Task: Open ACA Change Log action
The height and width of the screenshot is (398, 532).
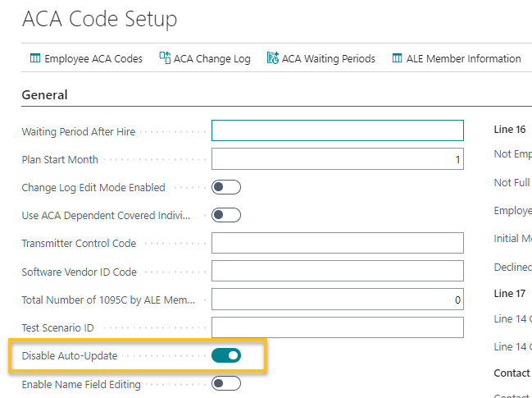Action: [x=212, y=58]
